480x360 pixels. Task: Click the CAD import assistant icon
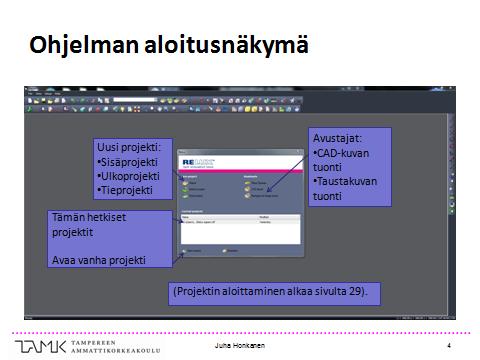[x=247, y=189]
